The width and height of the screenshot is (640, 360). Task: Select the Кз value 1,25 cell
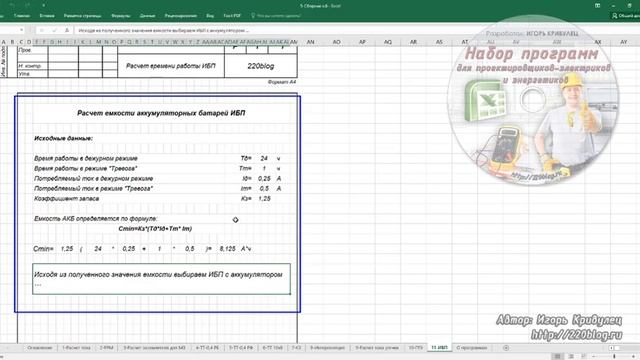264,198
